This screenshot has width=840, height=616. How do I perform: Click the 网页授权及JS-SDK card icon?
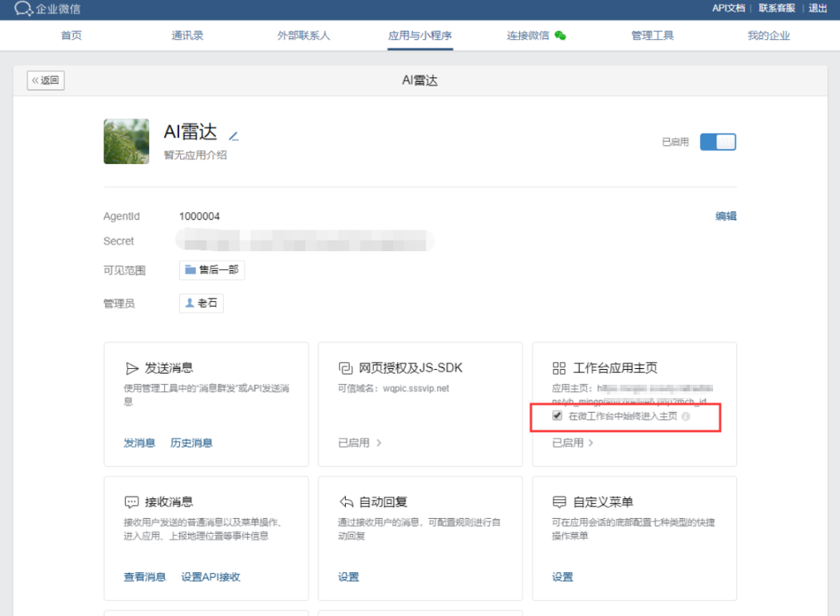pos(346,368)
